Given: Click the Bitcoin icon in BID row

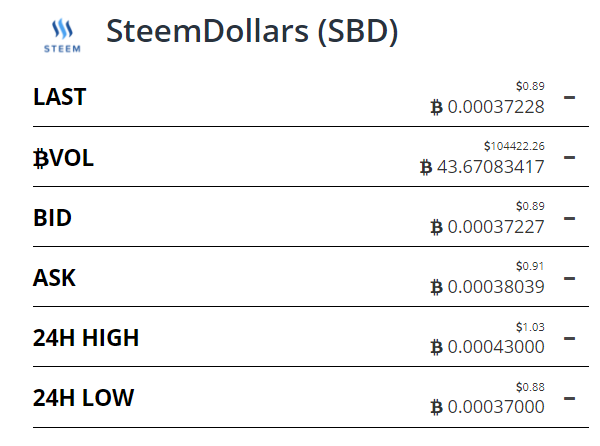Looking at the screenshot, I should click(x=436, y=227).
